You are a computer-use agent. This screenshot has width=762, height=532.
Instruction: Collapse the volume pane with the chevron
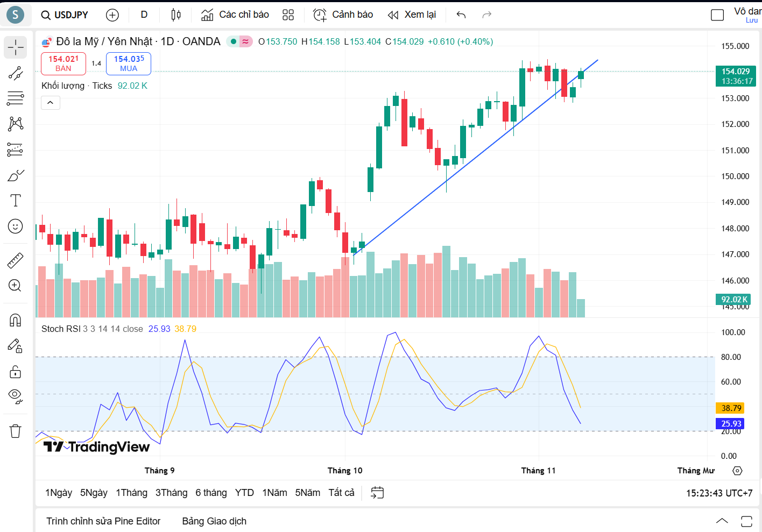50,102
